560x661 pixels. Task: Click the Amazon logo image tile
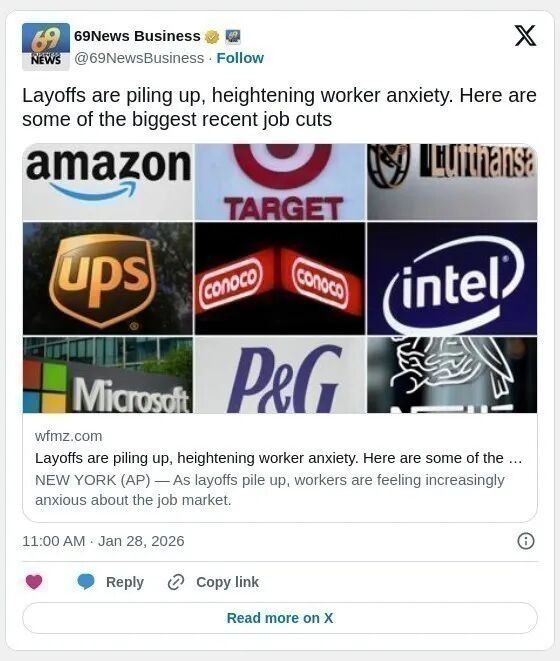[108, 182]
